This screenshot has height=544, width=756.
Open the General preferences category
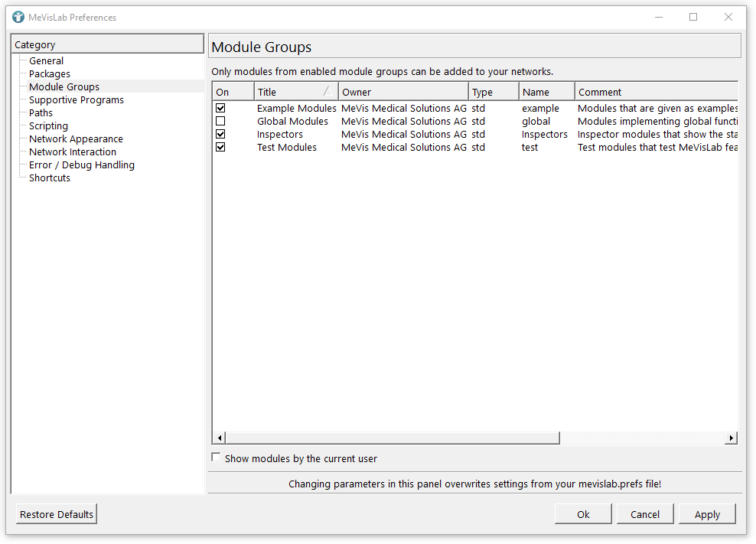point(46,61)
